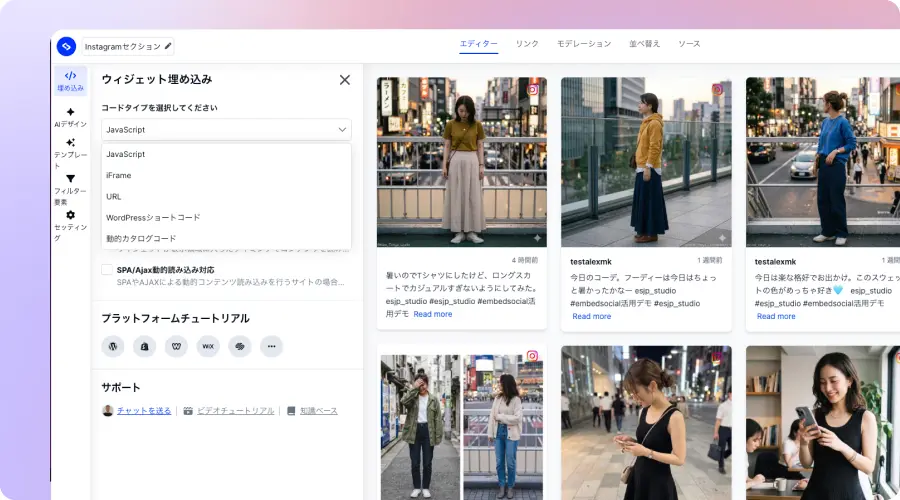Image resolution: width=900 pixels, height=500 pixels.
Task: Open the 知識ベース link
Action: 319,411
